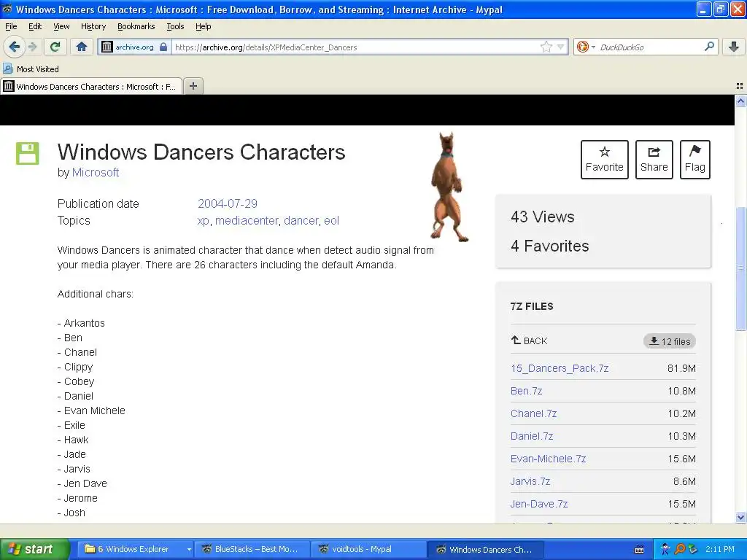Reload the current page
The image size is (747, 560).
tap(55, 47)
